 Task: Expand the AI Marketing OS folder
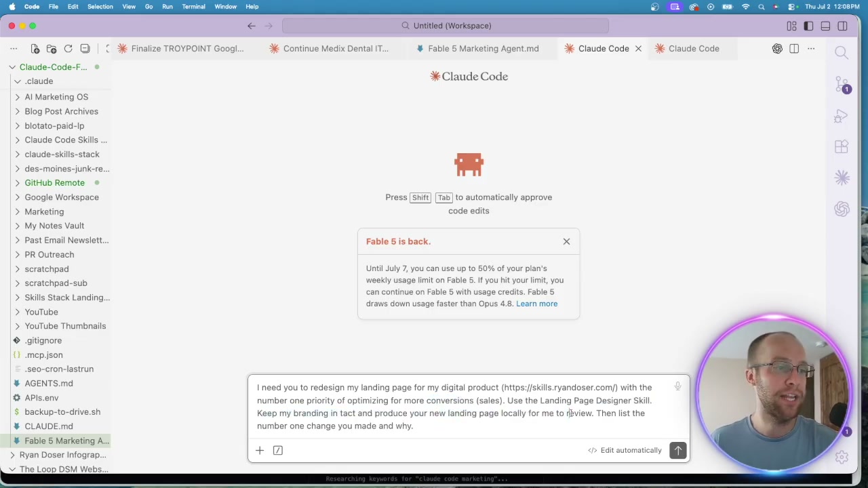tap(56, 97)
